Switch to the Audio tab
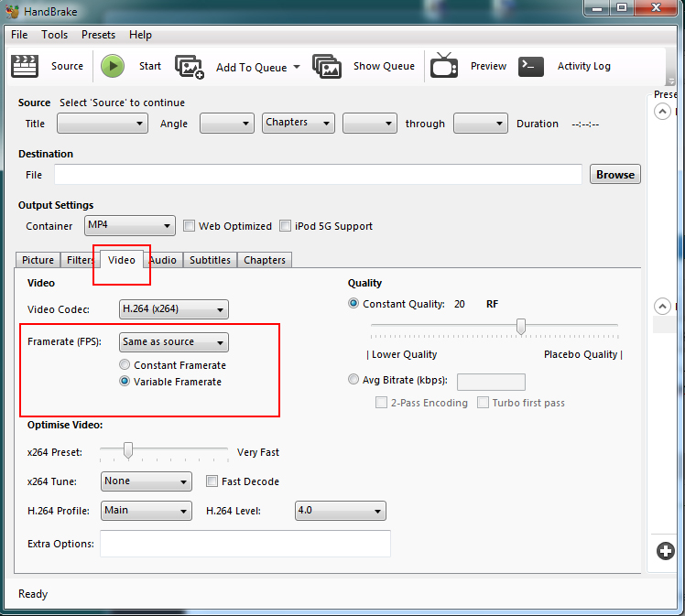 tap(163, 260)
